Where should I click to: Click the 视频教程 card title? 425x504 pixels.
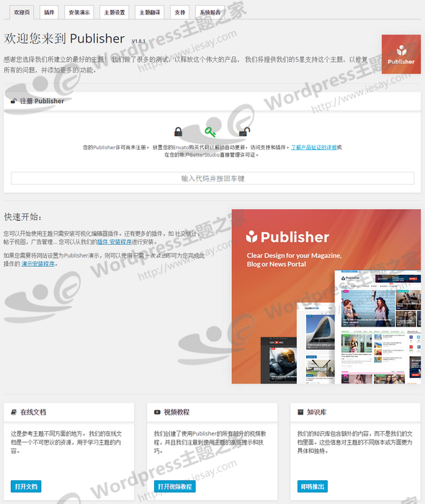pyautogui.click(x=176, y=412)
